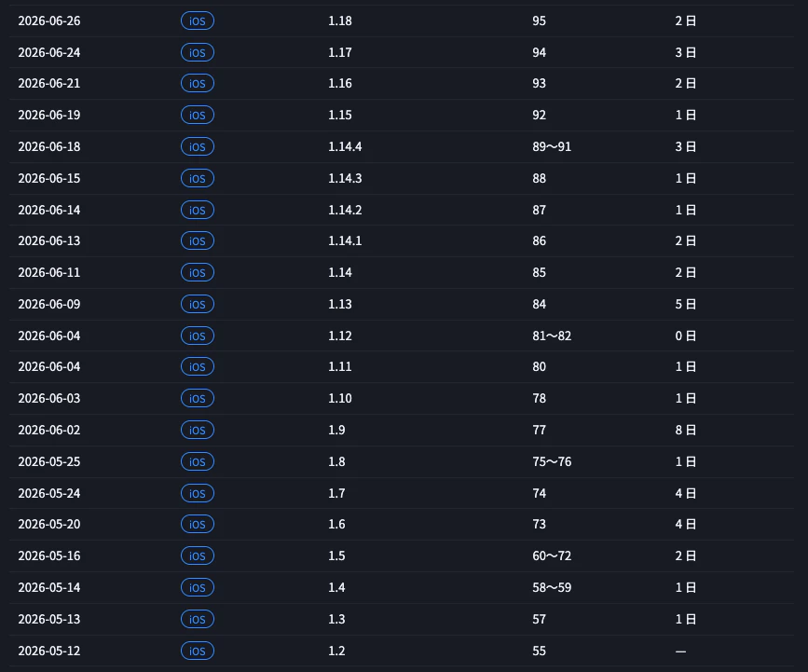Select the build range 75〜76
The image size is (808, 672).
pos(552,461)
